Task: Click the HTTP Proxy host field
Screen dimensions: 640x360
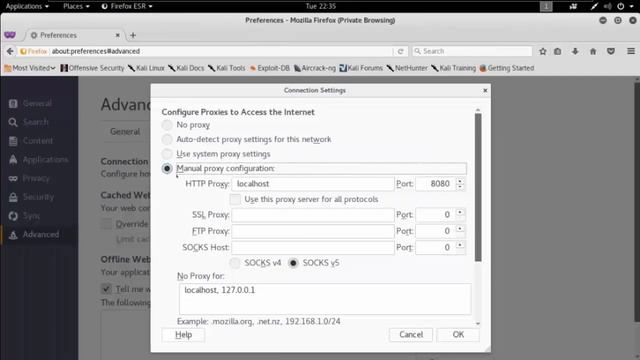Action: [313, 184]
